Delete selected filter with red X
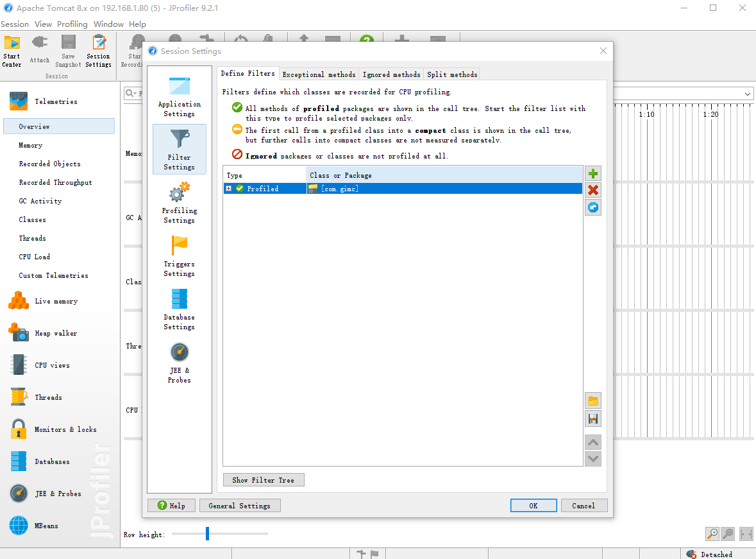Viewport: 756px width, 559px height. point(593,190)
